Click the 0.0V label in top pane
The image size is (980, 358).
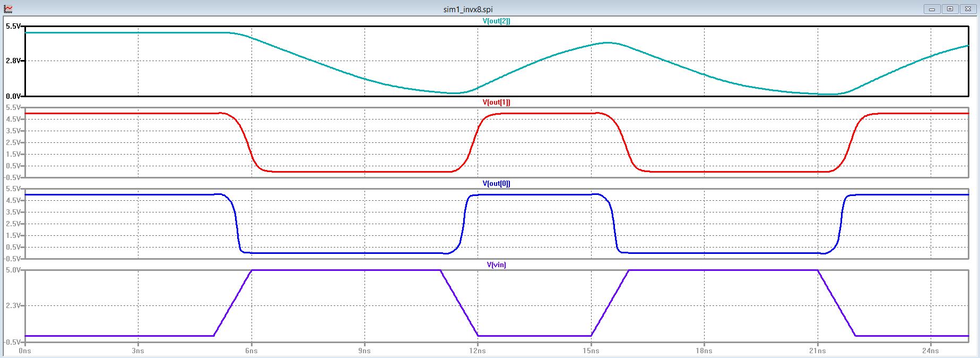pyautogui.click(x=13, y=96)
